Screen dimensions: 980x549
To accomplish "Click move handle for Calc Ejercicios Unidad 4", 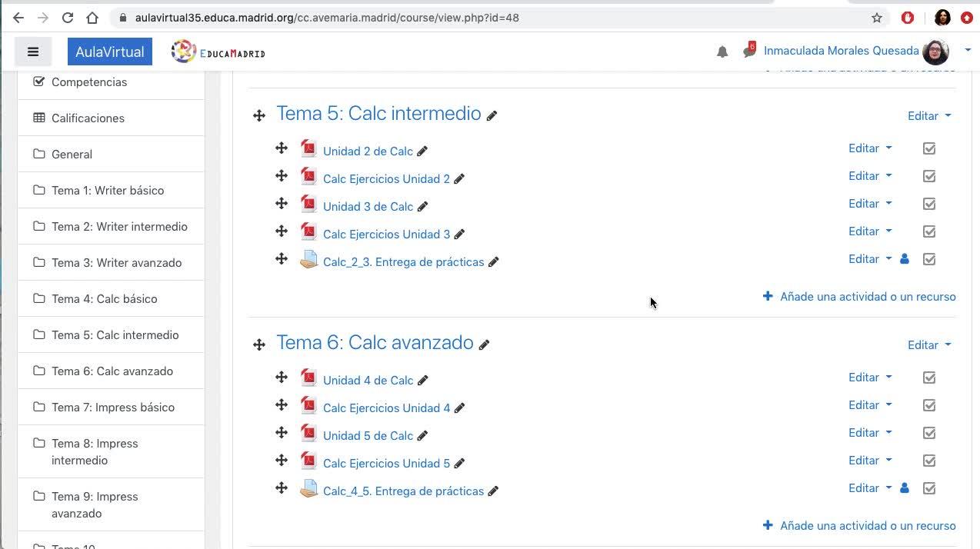I will point(282,404).
